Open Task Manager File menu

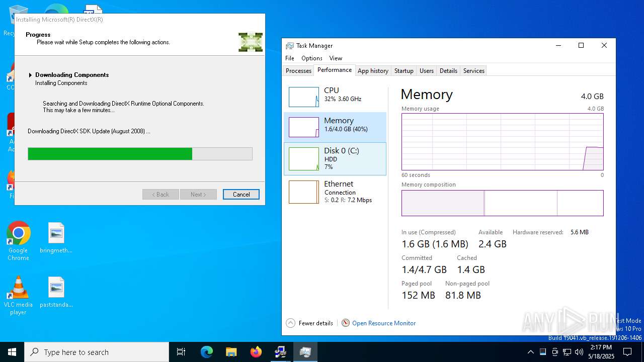(x=290, y=58)
